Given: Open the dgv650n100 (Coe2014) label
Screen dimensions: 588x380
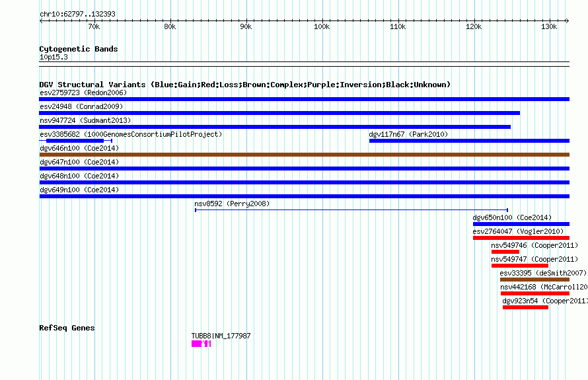Looking at the screenshot, I should coord(512,217).
